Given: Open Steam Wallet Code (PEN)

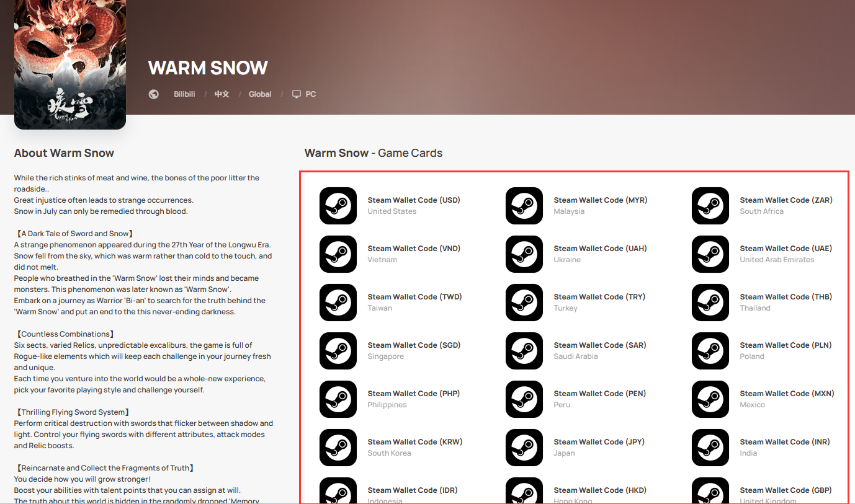Looking at the screenshot, I should coord(599,394).
